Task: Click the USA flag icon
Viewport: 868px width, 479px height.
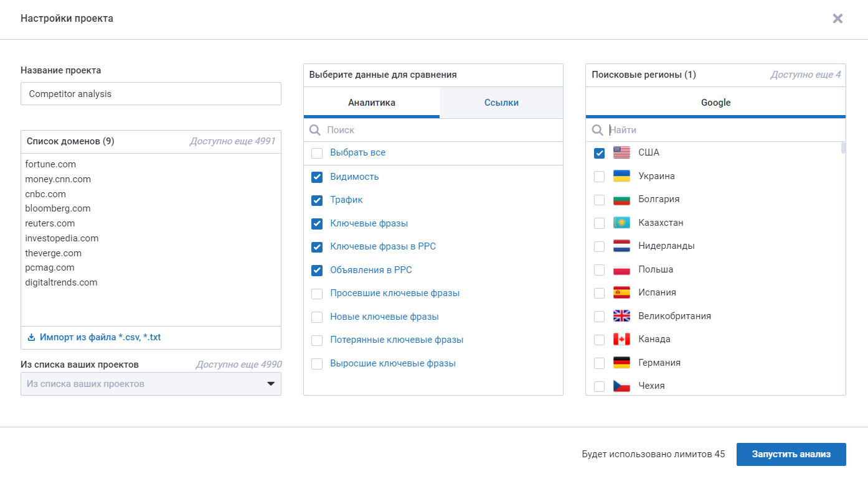Action: 621,152
